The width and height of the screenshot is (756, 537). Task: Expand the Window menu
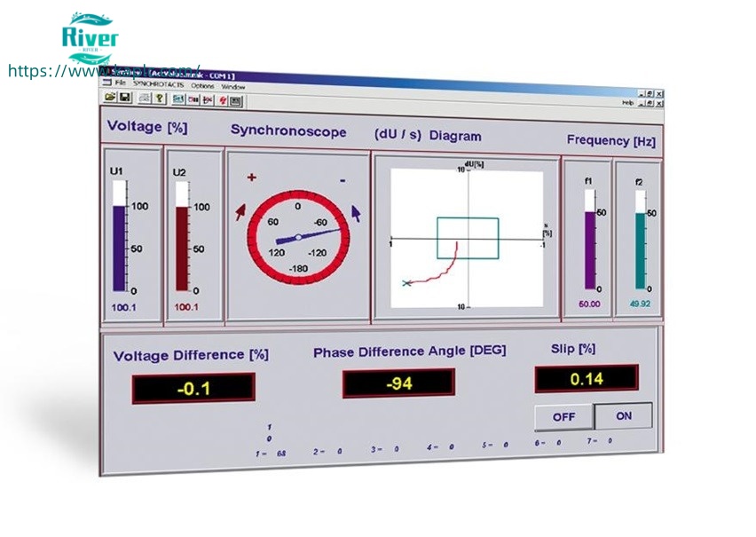[233, 87]
